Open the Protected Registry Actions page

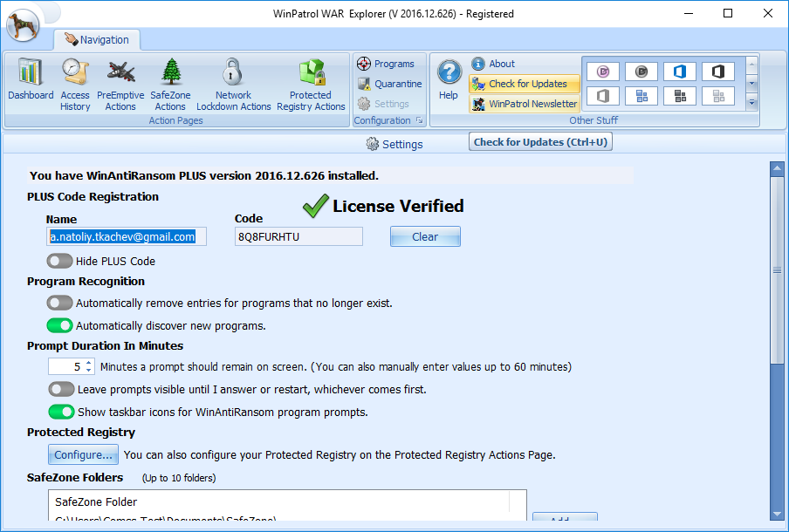coord(311,85)
